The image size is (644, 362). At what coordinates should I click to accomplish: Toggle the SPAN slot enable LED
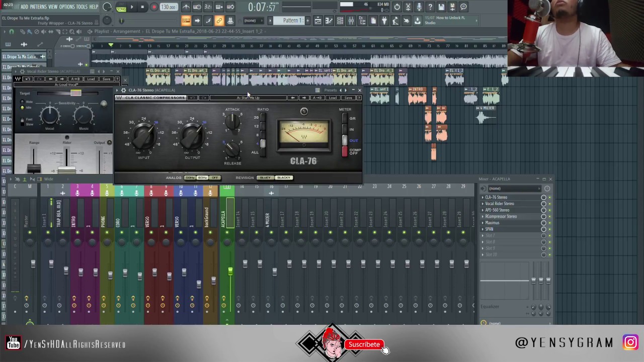[549, 229]
